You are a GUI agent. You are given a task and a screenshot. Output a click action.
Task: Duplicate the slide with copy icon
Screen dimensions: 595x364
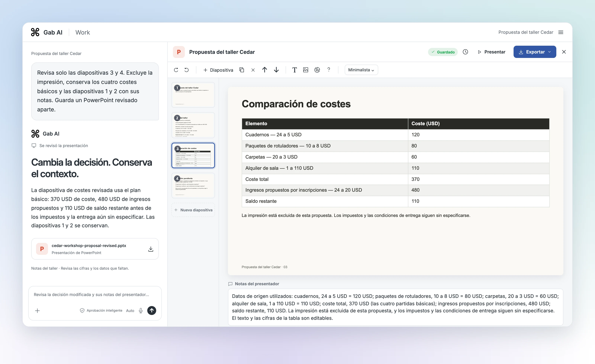[x=242, y=70]
